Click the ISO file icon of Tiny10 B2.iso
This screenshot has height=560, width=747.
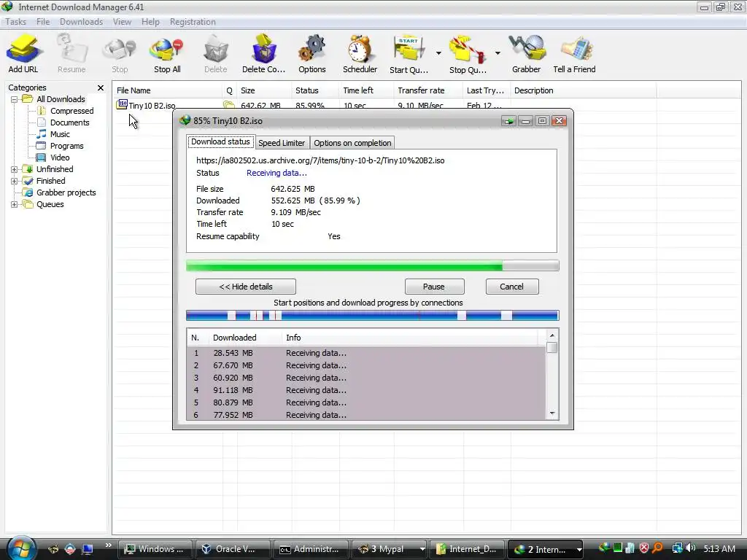pos(122,104)
